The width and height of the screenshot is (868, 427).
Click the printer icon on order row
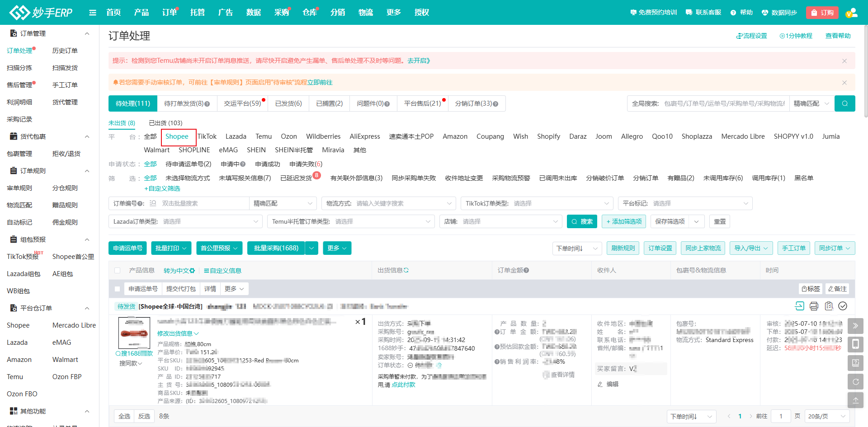coord(814,306)
